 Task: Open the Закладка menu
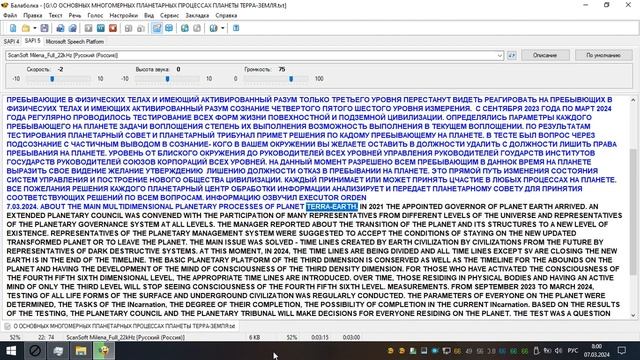click(197, 16)
